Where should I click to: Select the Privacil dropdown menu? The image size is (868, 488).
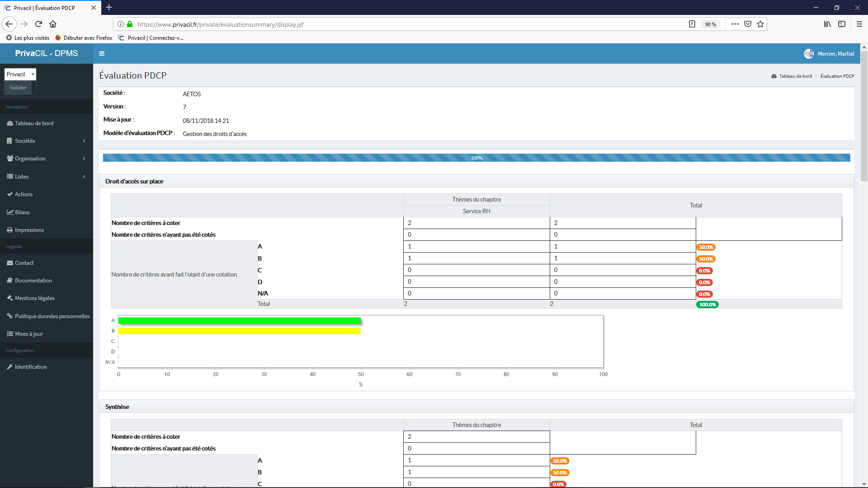coord(20,73)
